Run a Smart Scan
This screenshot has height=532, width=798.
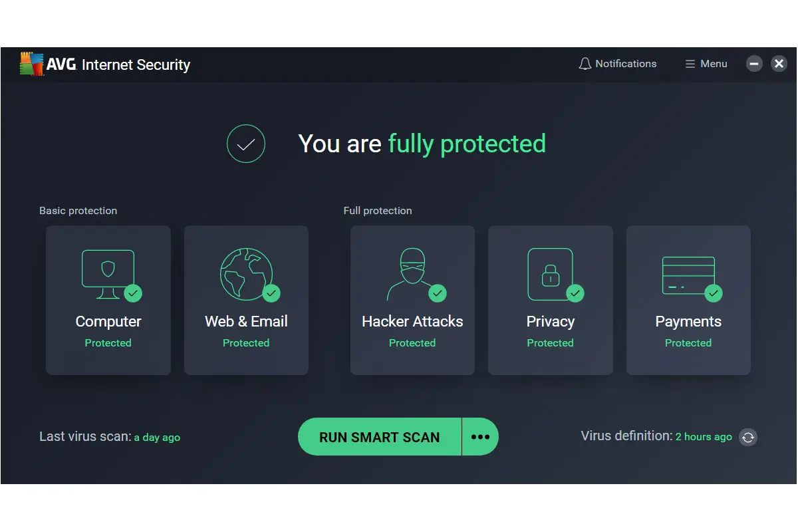[x=379, y=436]
